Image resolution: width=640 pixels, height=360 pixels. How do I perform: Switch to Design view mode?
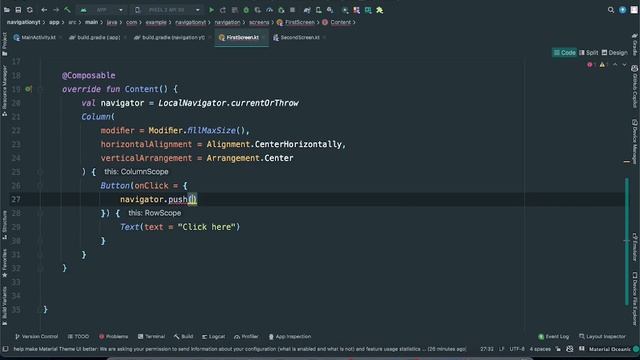click(614, 53)
